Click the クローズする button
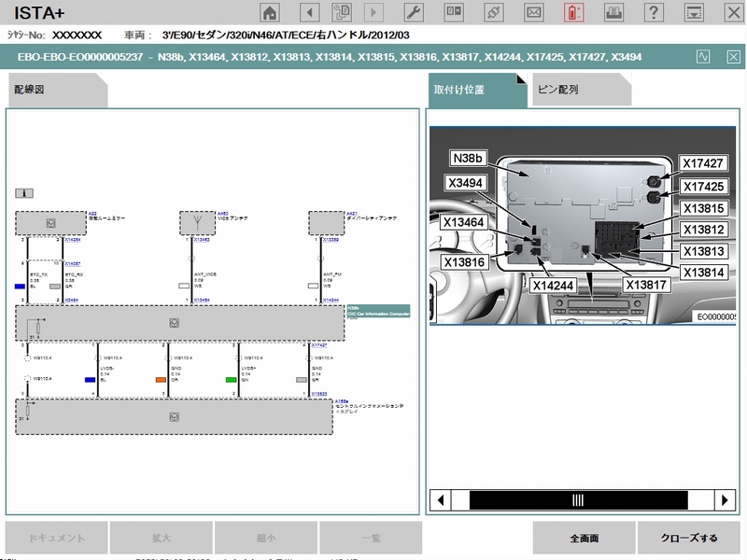 tap(689, 539)
